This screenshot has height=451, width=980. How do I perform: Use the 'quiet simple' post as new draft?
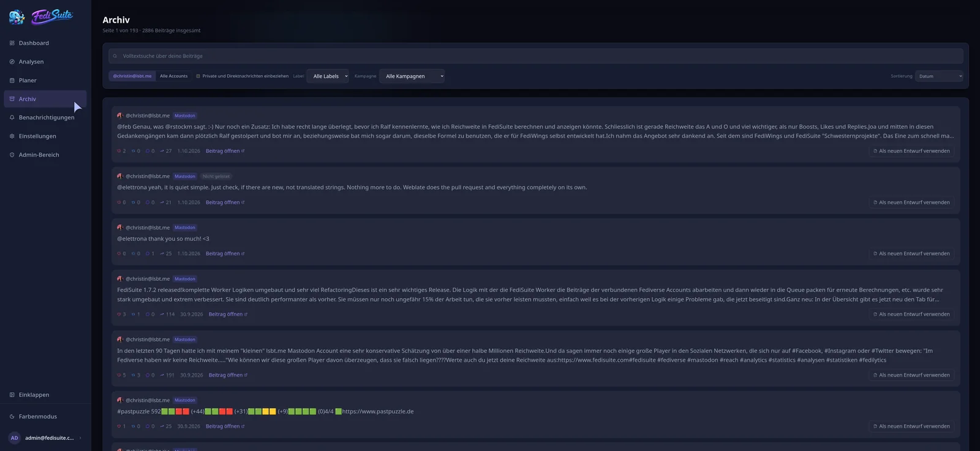coord(911,203)
